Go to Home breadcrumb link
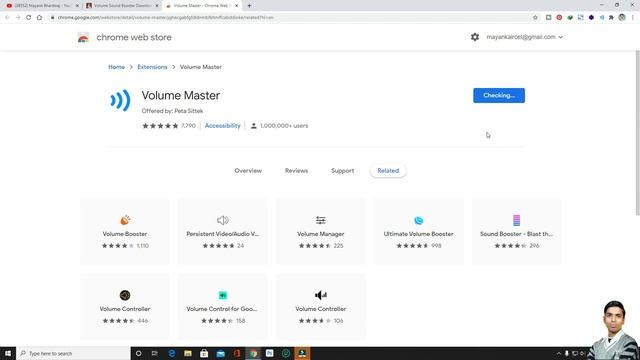Image resolution: width=640 pixels, height=360 pixels. (x=116, y=67)
